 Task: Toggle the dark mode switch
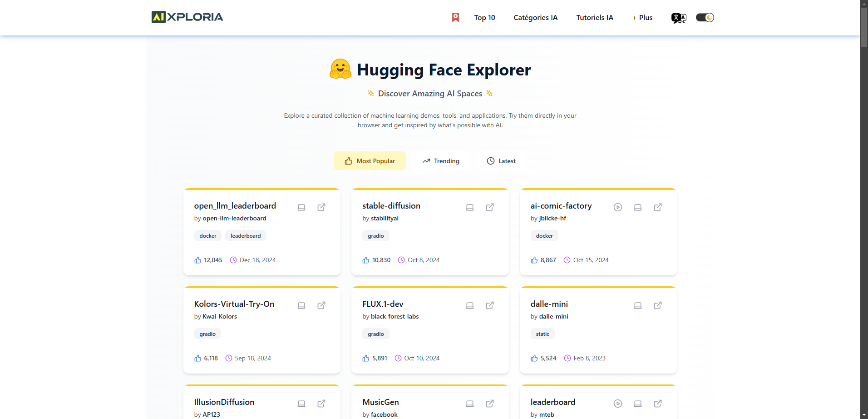pos(705,17)
